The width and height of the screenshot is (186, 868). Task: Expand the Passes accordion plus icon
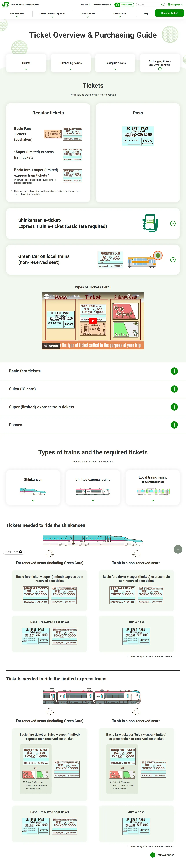coord(174,425)
